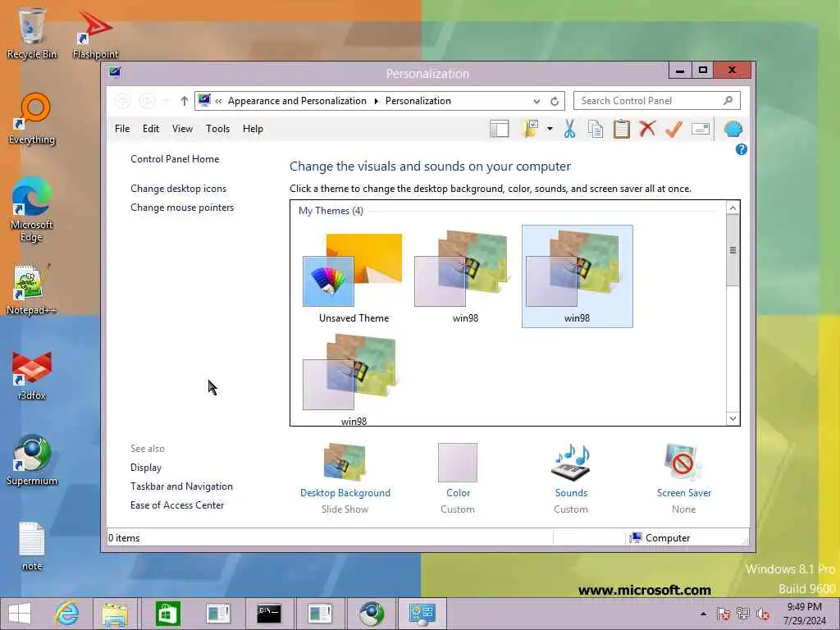Select the note file on desktop
Image resolution: width=840 pixels, height=630 pixels.
coord(32,546)
